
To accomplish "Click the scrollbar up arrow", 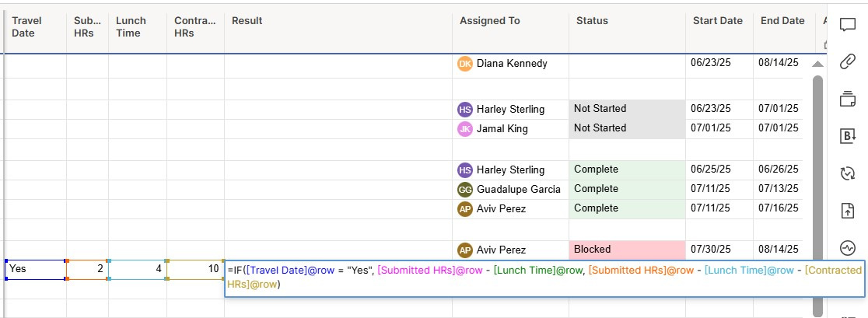I will click(x=817, y=65).
